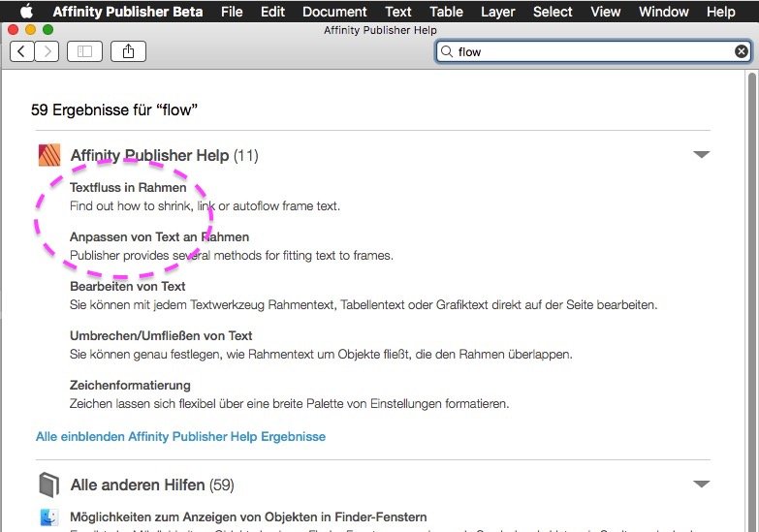
Task: Open the Document menu
Action: click(x=334, y=11)
